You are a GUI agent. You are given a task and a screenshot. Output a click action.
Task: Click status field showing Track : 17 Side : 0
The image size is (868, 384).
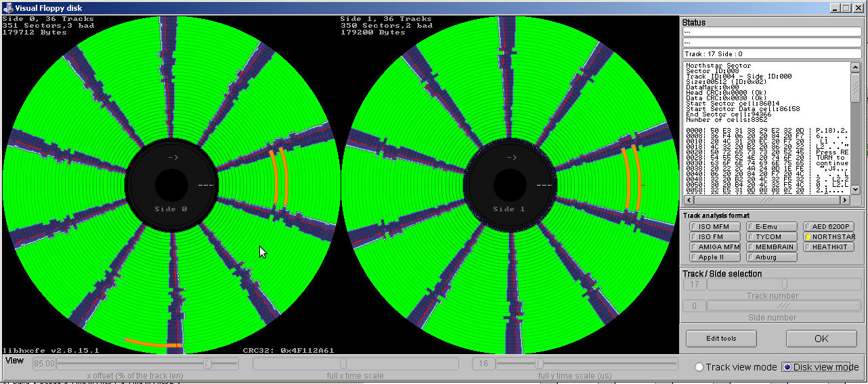click(772, 54)
